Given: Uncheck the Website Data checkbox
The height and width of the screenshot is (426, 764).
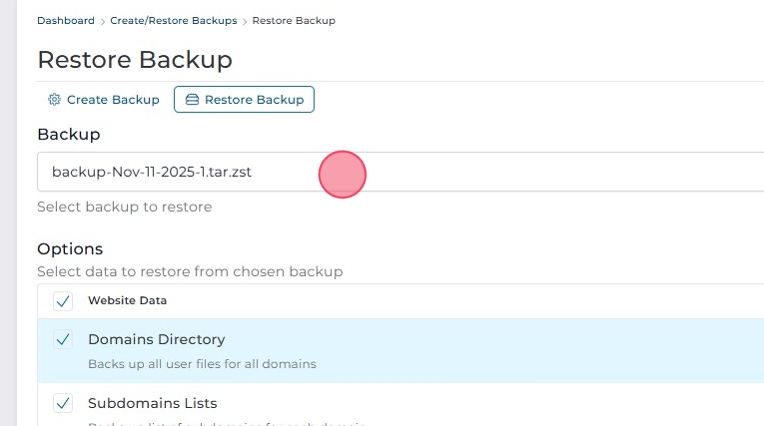Looking at the screenshot, I should [x=63, y=301].
